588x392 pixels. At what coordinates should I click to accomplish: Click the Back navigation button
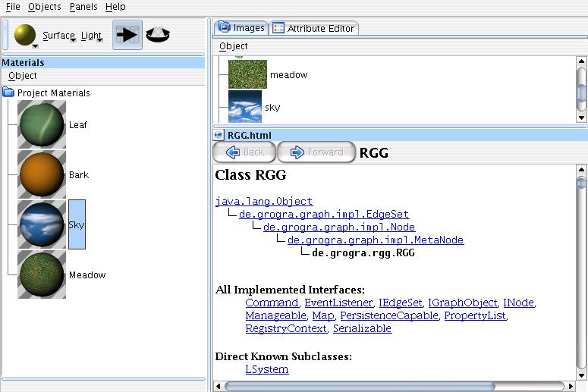(x=244, y=152)
